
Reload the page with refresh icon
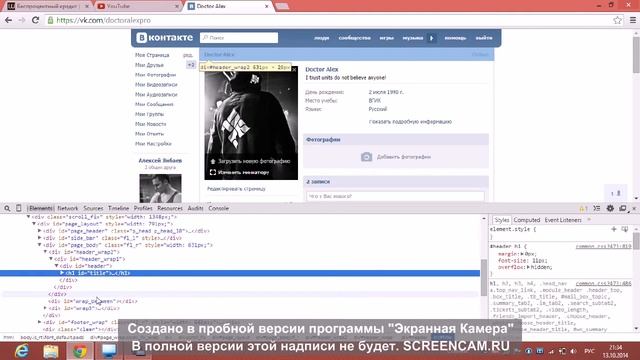click(36, 20)
